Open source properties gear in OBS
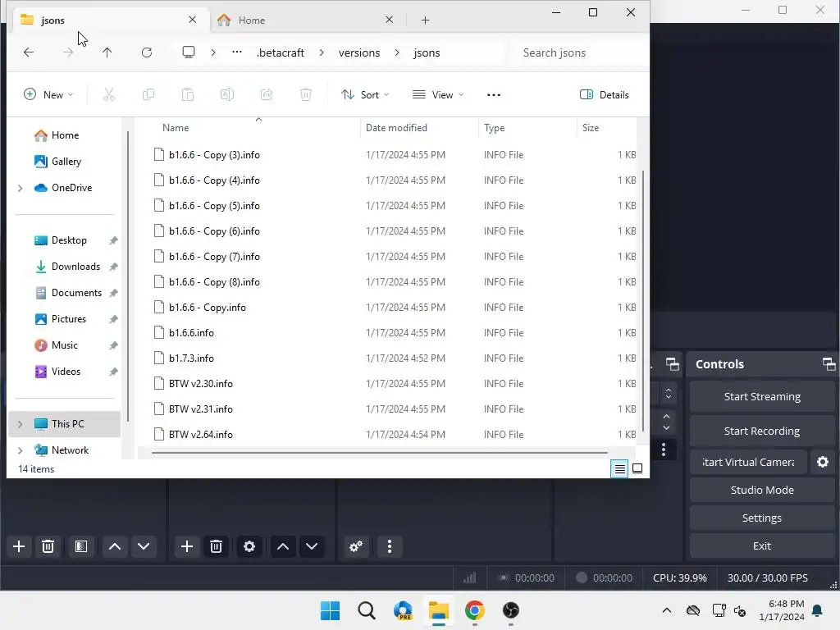 pos(249,546)
